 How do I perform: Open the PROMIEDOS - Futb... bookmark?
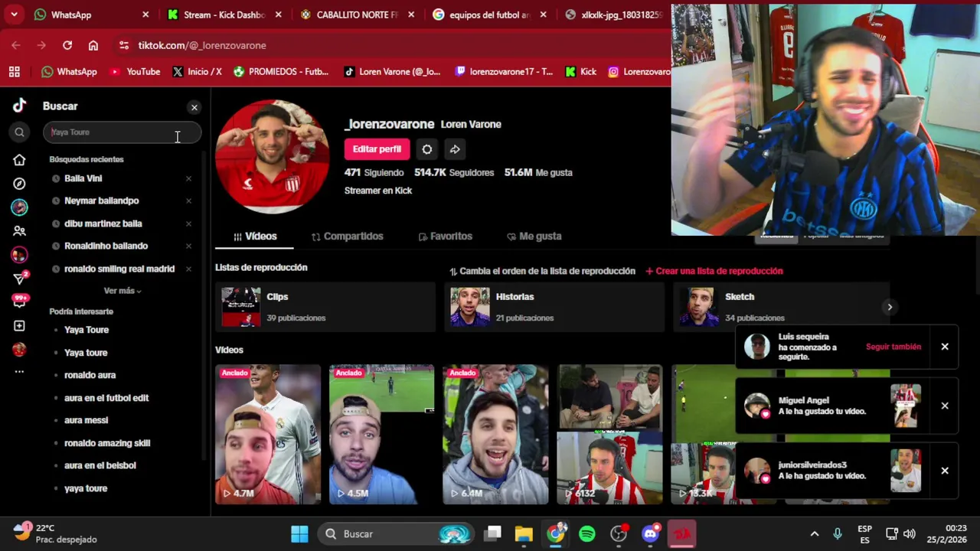click(281, 72)
